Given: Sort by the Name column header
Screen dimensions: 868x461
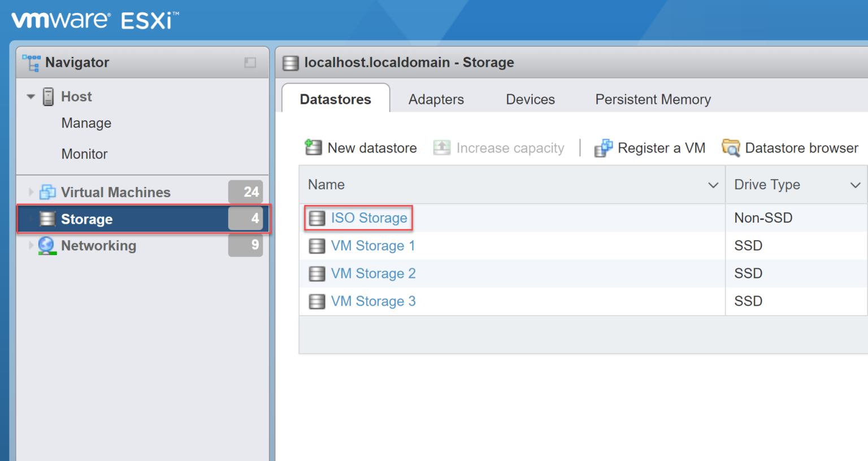Looking at the screenshot, I should click(326, 185).
